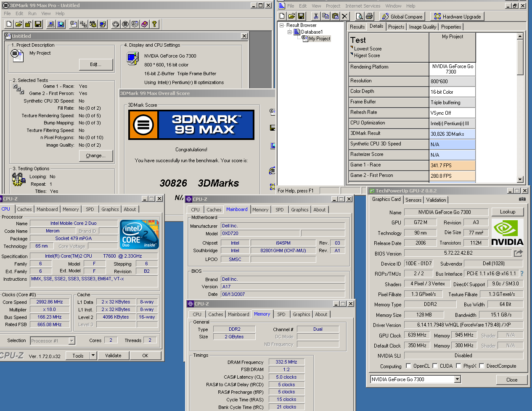
Task: Click the Save icon in Result Browser toolbar
Action: tap(301, 16)
